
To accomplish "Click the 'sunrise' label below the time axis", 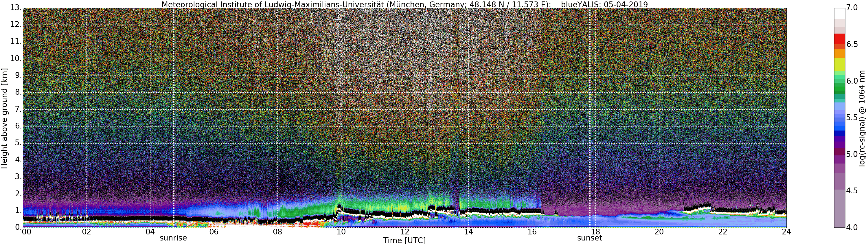I will click(x=173, y=238).
